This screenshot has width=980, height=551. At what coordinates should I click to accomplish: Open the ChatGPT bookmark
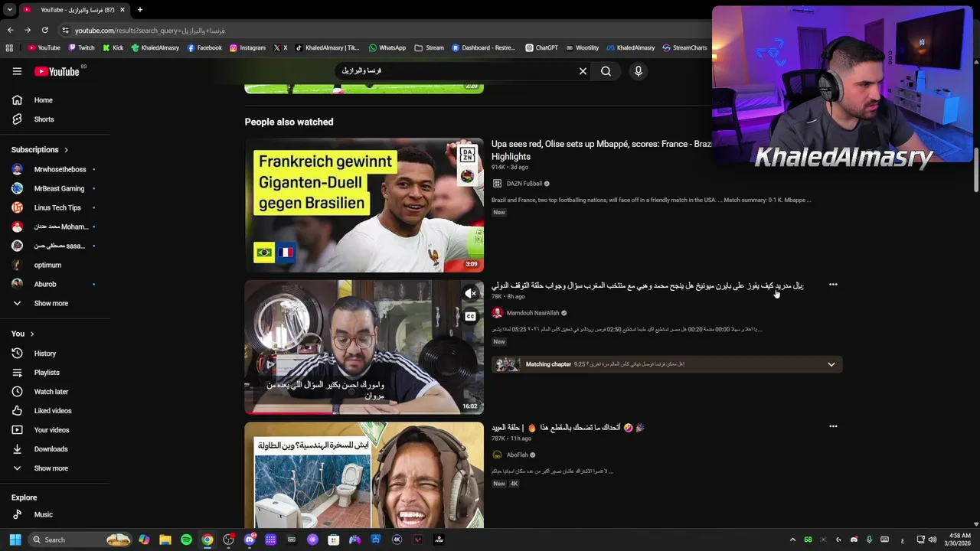point(541,47)
